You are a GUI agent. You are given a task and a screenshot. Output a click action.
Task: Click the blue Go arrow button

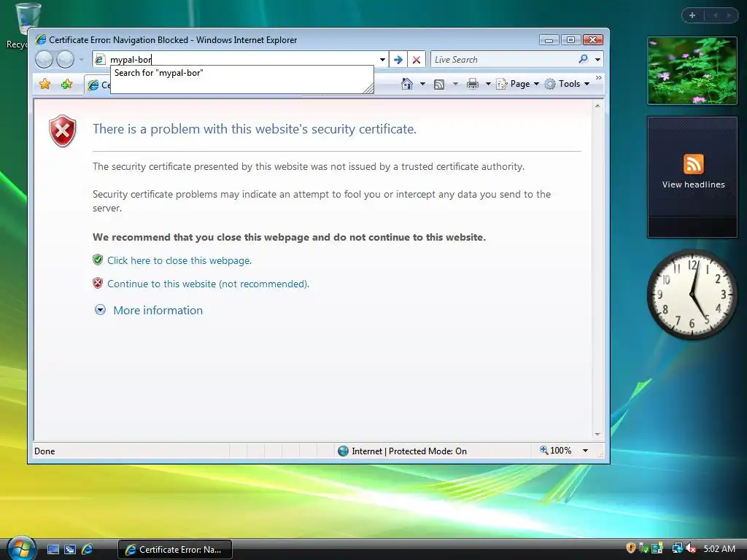pyautogui.click(x=398, y=60)
